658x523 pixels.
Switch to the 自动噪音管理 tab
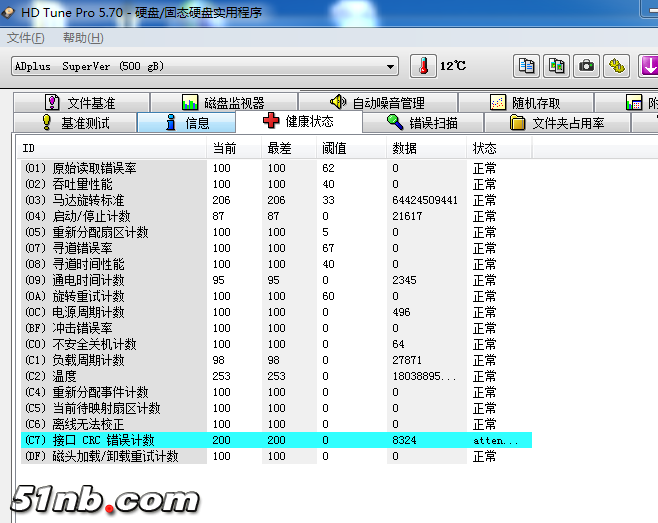pos(377,102)
